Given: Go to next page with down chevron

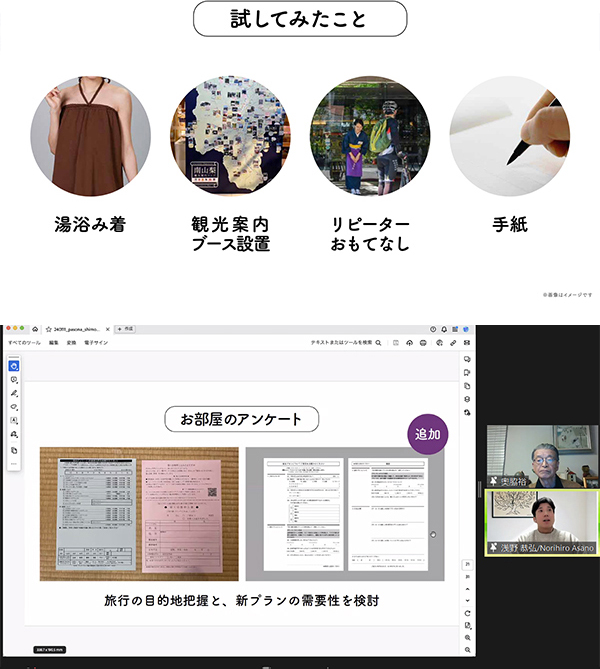Looking at the screenshot, I should [x=467, y=600].
